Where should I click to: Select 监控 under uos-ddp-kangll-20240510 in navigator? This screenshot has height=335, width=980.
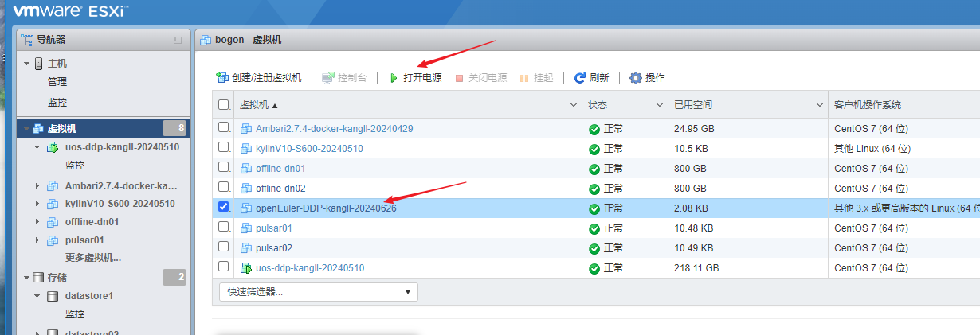pyautogui.click(x=75, y=166)
